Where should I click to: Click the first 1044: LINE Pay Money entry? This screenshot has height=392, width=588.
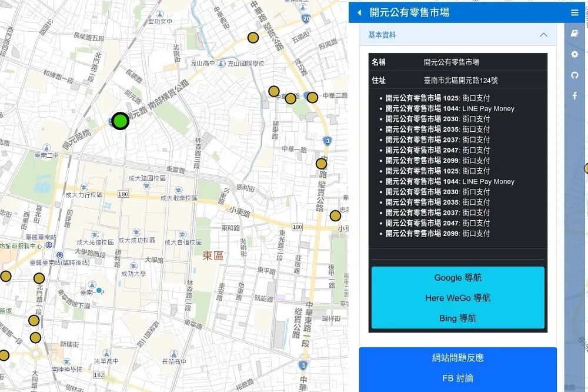pyautogui.click(x=450, y=108)
